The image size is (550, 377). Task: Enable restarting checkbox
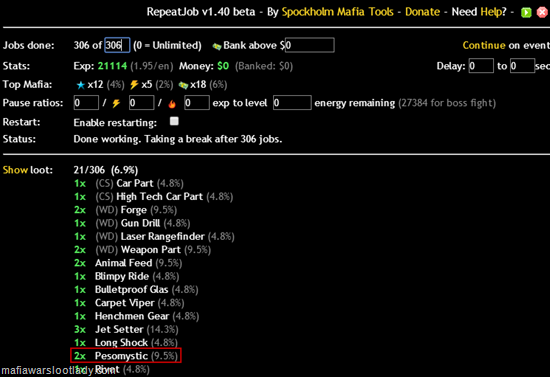pyautogui.click(x=174, y=121)
